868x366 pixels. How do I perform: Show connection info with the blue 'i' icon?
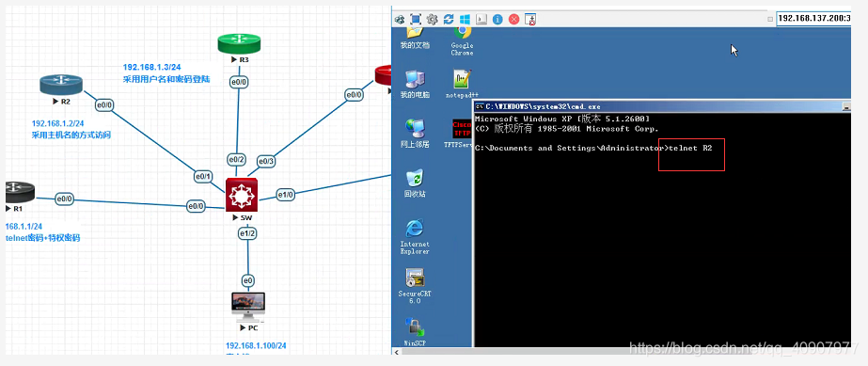(497, 20)
